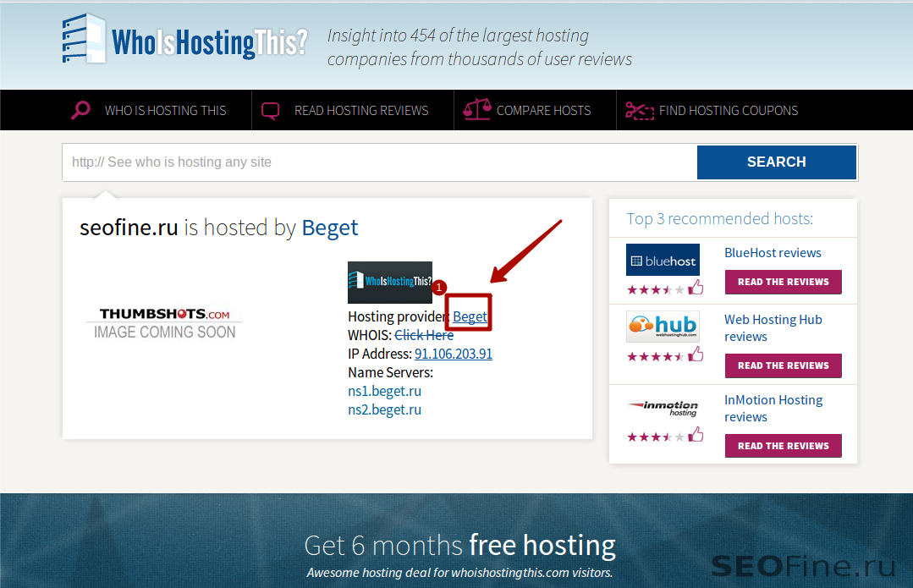Click the ns1.beget.ru name server
This screenshot has width=913, height=588.
(x=384, y=391)
